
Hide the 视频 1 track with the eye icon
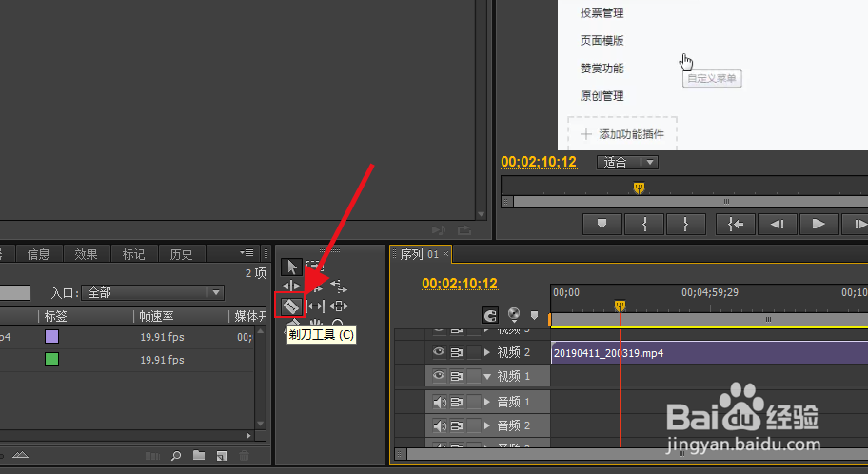click(439, 375)
